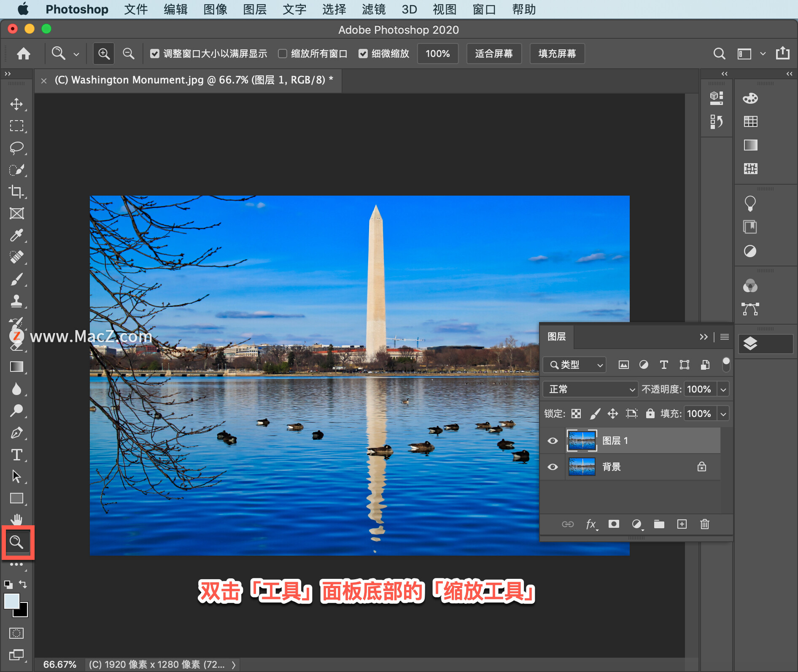Toggle layer filtering switch on or off

[726, 365]
